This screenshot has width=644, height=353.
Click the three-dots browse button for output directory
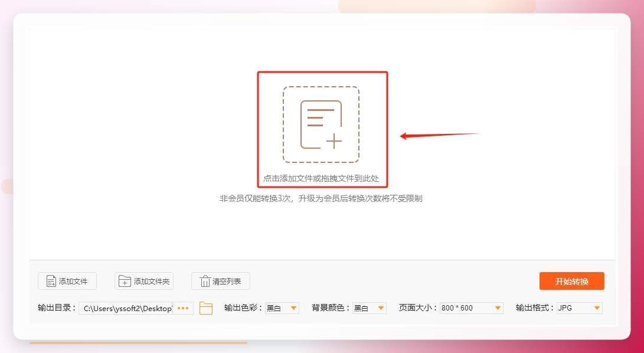click(x=183, y=308)
